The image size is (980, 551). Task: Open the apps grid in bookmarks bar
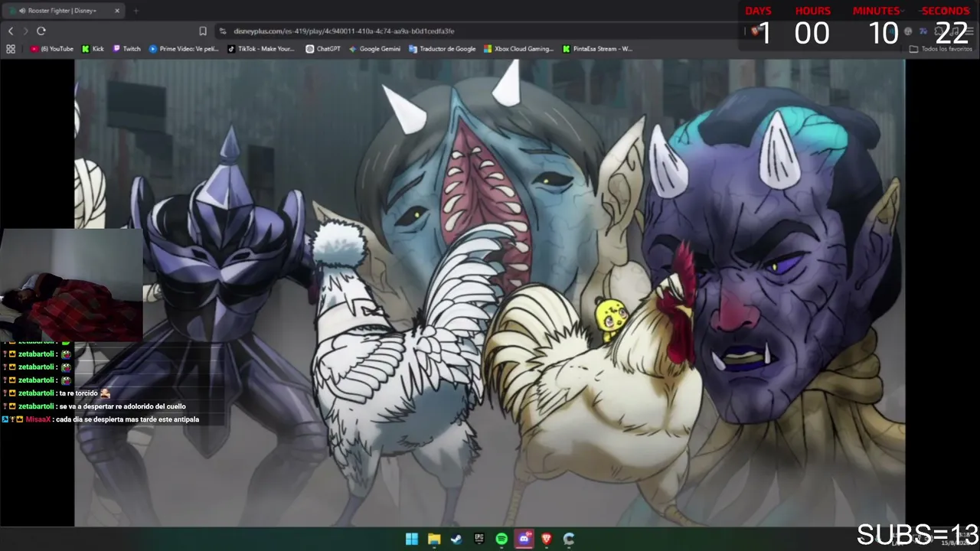click(11, 49)
